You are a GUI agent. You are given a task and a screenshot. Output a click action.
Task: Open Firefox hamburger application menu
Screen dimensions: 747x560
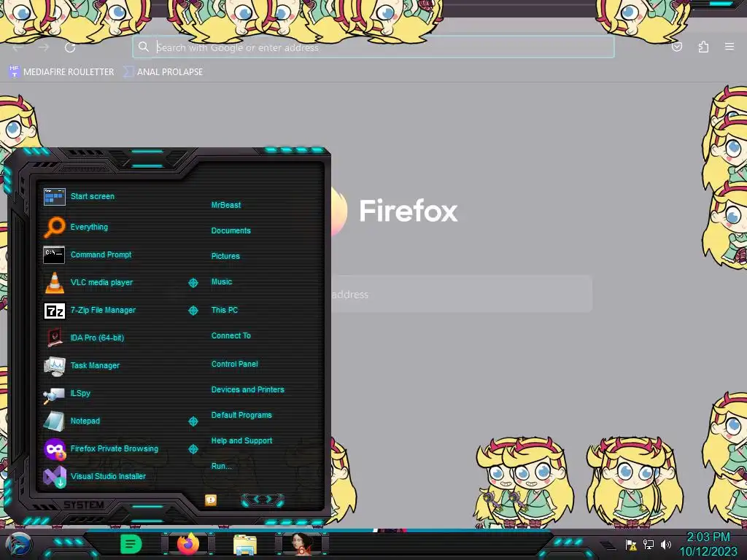point(729,47)
